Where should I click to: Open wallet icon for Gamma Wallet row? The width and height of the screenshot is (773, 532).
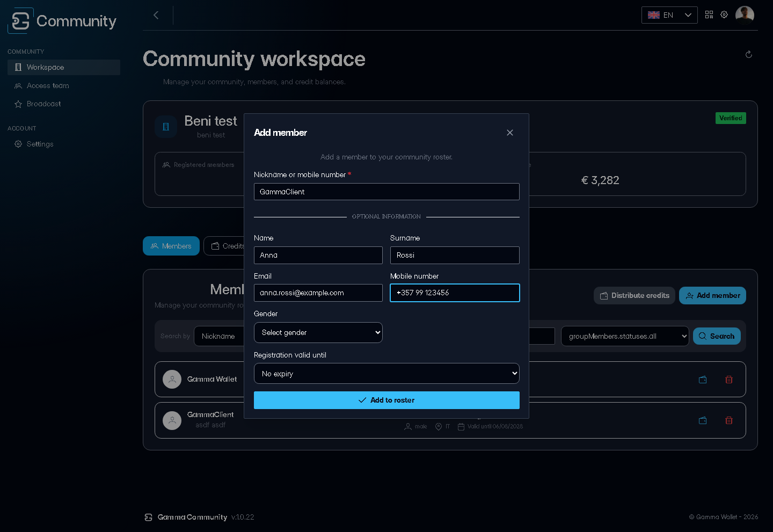coord(703,380)
